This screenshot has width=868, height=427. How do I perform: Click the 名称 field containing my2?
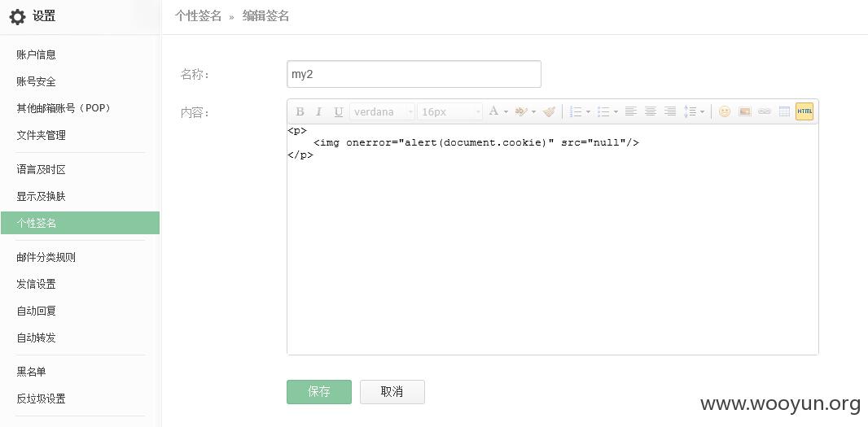pyautogui.click(x=414, y=74)
